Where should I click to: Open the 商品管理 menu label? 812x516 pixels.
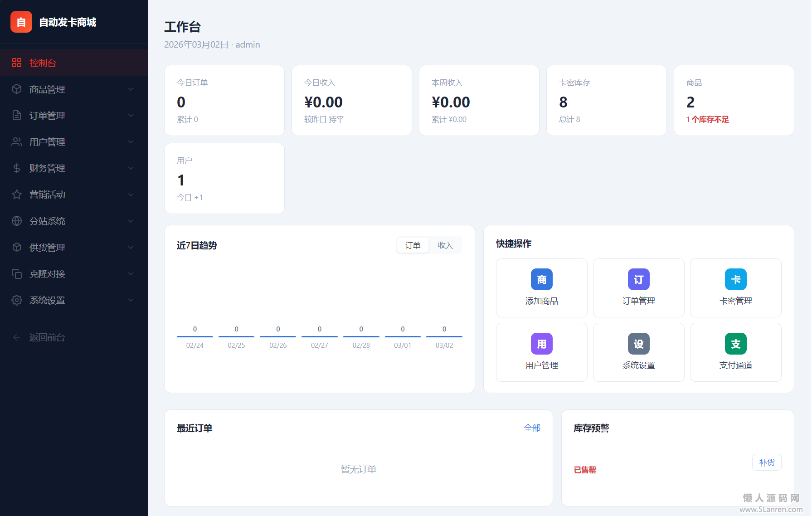(x=47, y=89)
